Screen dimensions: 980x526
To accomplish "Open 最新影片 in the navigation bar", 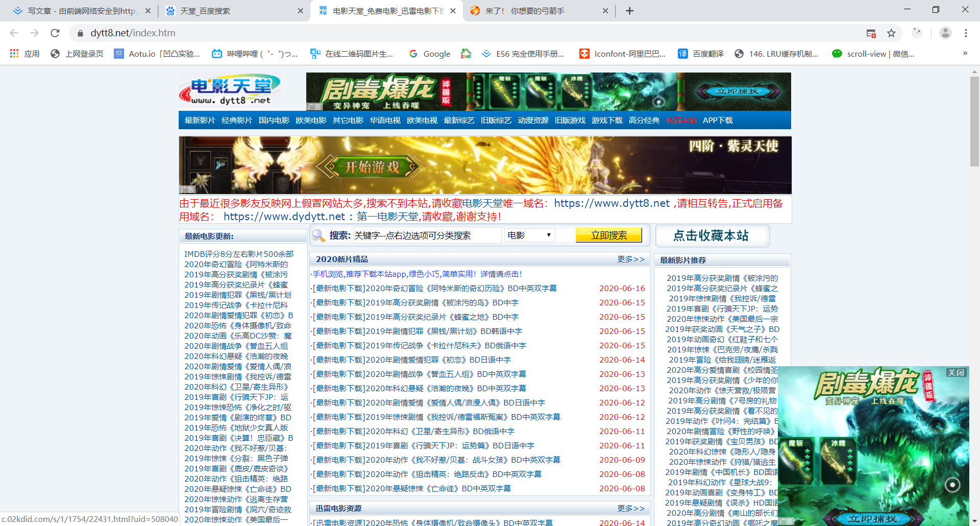I will 200,120.
